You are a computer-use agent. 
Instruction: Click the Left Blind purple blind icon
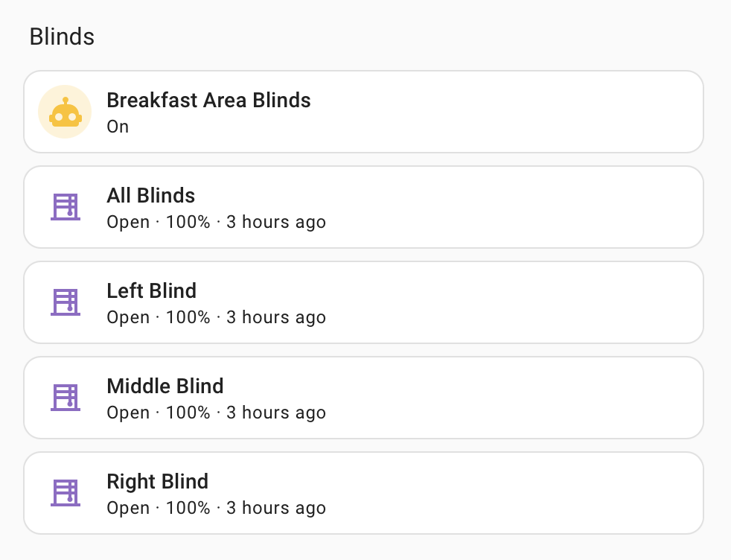tap(66, 302)
